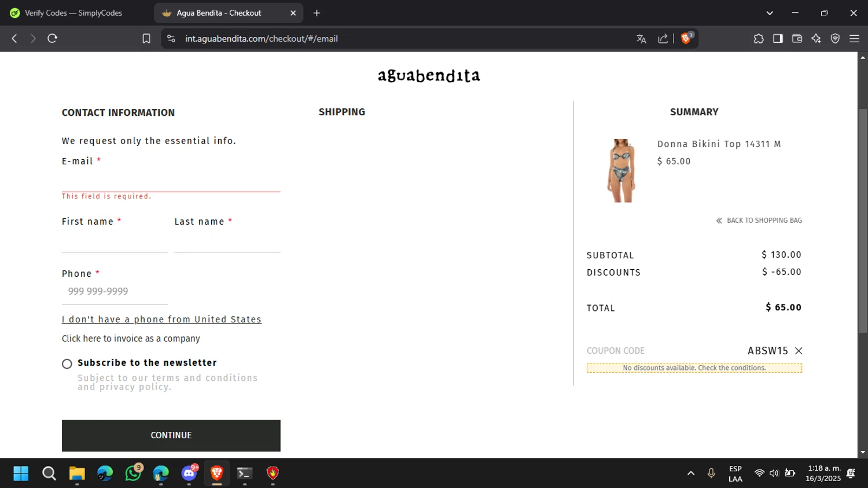Click the share page icon
This screenshot has width=868, height=488.
663,39
